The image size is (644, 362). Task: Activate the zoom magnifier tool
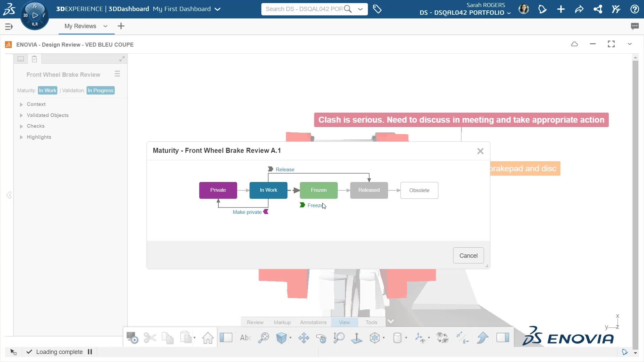pyautogui.click(x=264, y=338)
